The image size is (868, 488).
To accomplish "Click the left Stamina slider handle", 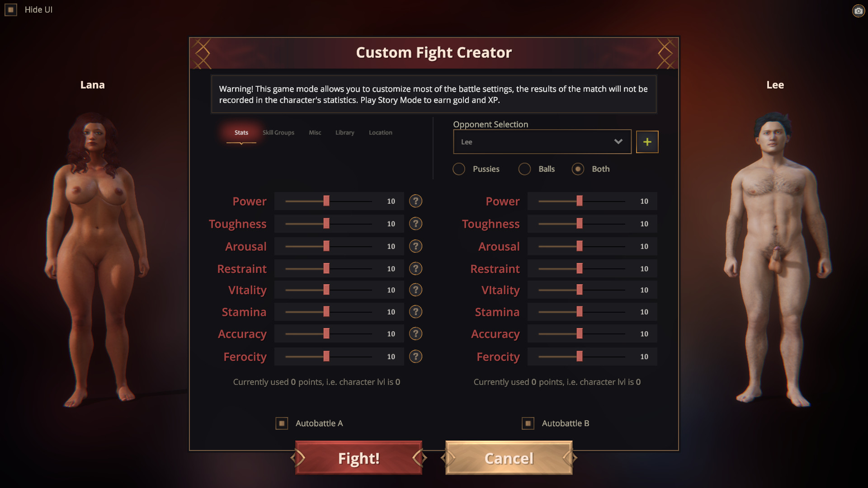I will [326, 312].
